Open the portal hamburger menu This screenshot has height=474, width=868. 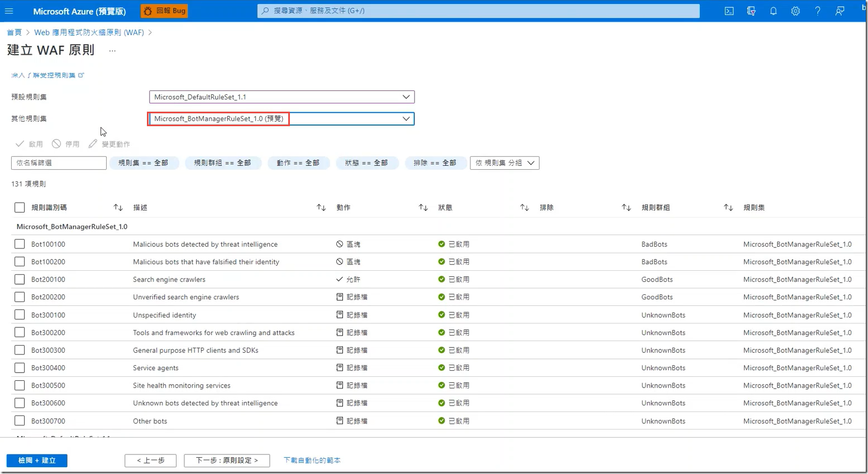[x=9, y=11]
